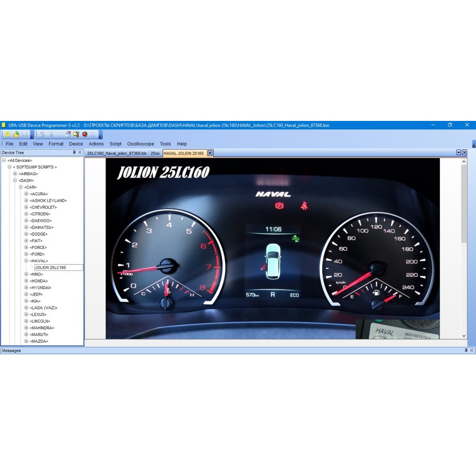The image size is (476, 476).
Task: Click the New device chip icon in toolbar
Action: point(7,134)
